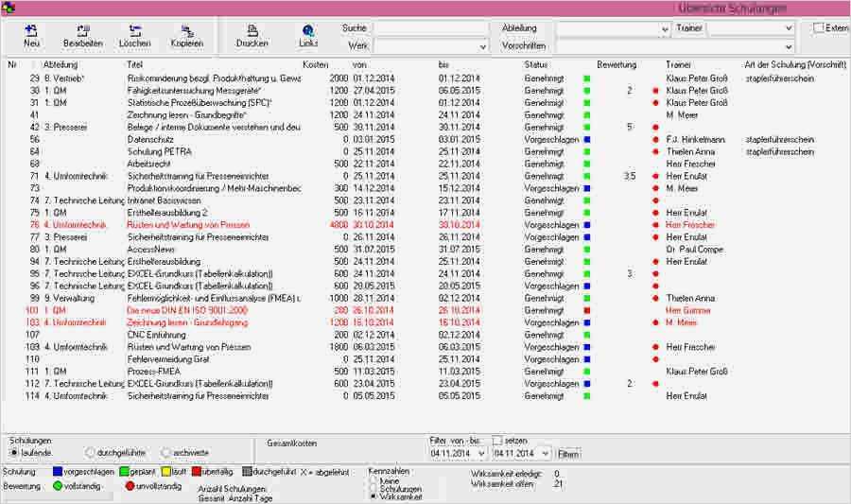Open the Bearbeiten edit tool
The image size is (851, 504).
click(x=82, y=31)
